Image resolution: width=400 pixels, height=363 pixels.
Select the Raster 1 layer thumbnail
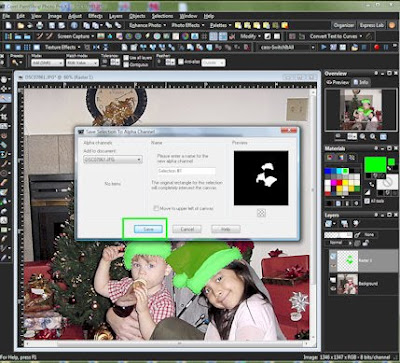point(347,260)
